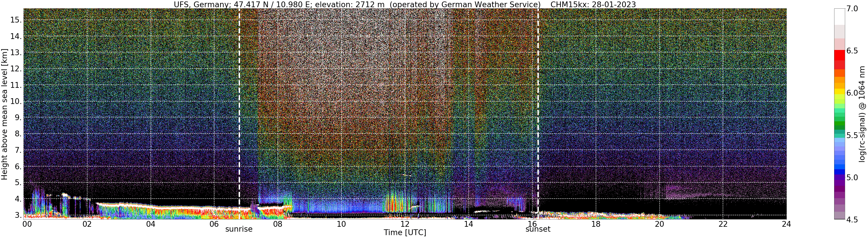Click the bright red colorbar segment below 6.5

pyautogui.click(x=839, y=55)
